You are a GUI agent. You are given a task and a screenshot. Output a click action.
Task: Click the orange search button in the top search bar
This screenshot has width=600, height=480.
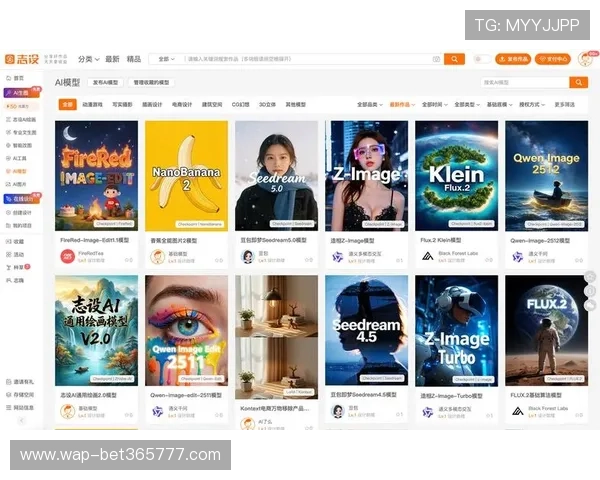454,59
